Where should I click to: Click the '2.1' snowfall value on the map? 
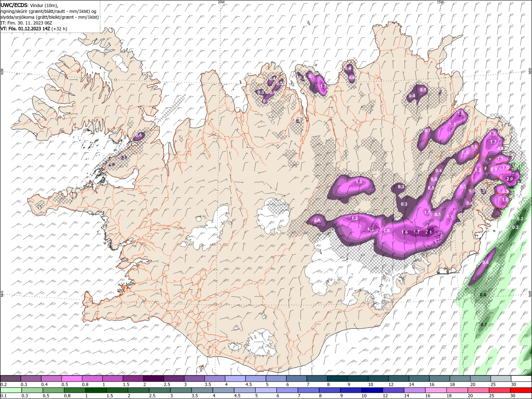[x=429, y=232]
